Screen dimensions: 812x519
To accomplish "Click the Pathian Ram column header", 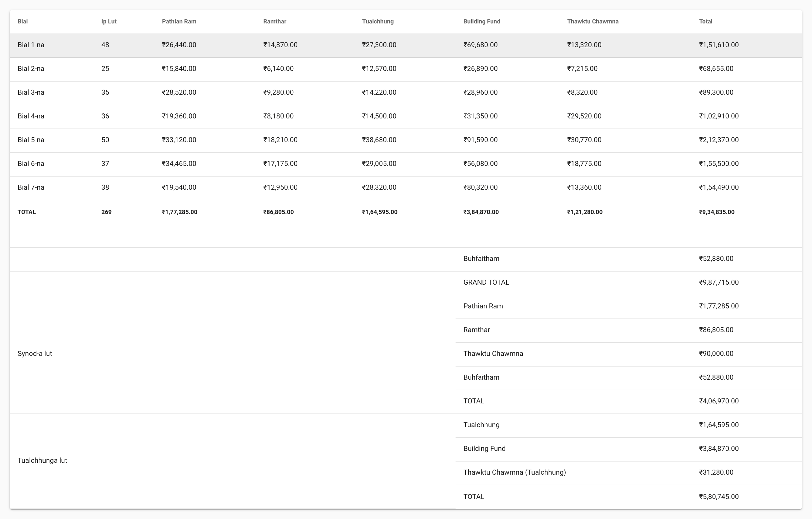I will (179, 22).
